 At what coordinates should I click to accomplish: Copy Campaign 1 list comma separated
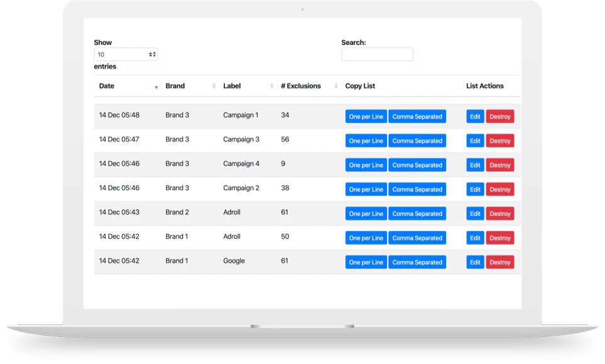pos(417,117)
